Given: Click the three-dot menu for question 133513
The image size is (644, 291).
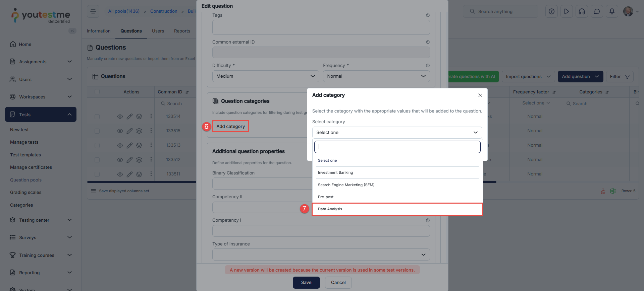Looking at the screenshot, I should [x=151, y=145].
